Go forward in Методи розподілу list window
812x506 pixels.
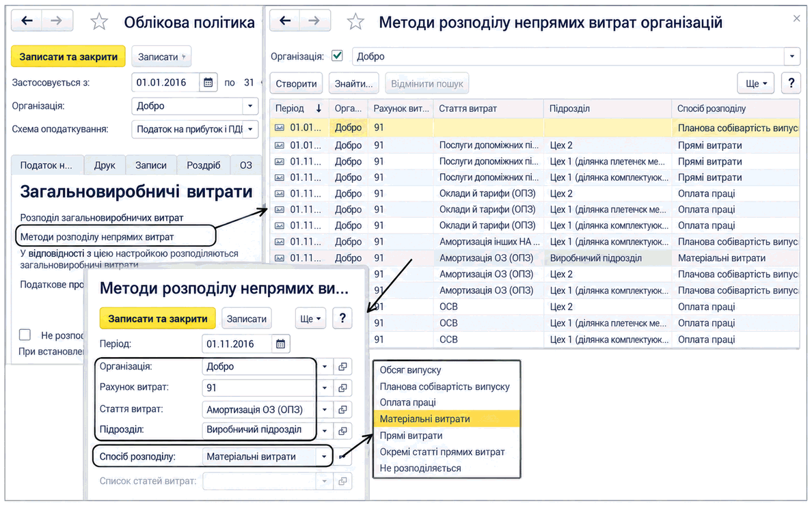[x=314, y=20]
